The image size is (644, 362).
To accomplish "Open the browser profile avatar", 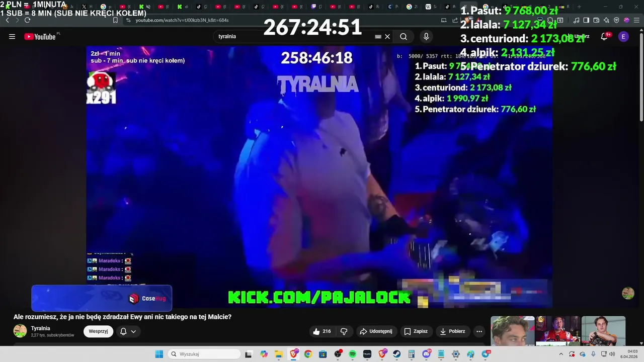I will tap(626, 20).
